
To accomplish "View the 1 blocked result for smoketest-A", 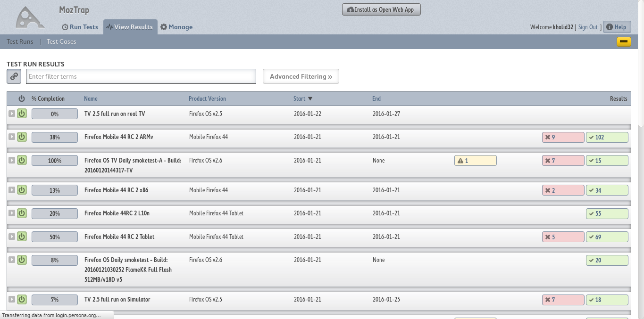I will [x=476, y=161].
